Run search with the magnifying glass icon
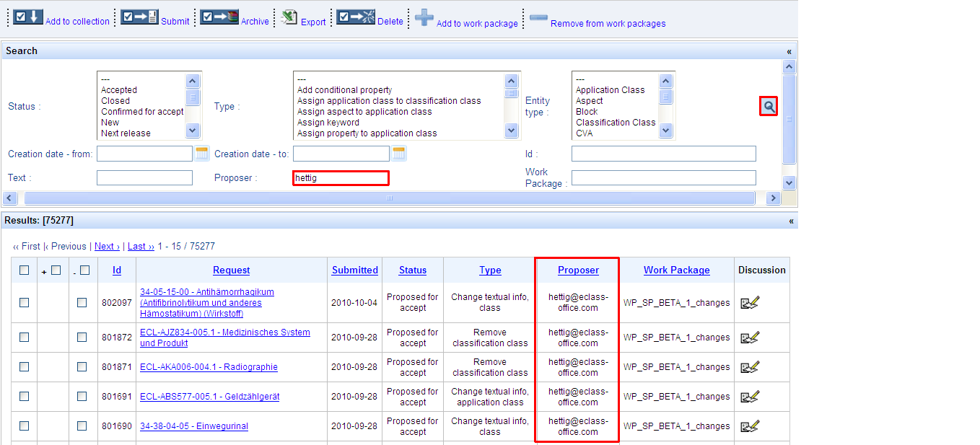The image size is (980, 445). click(x=769, y=107)
